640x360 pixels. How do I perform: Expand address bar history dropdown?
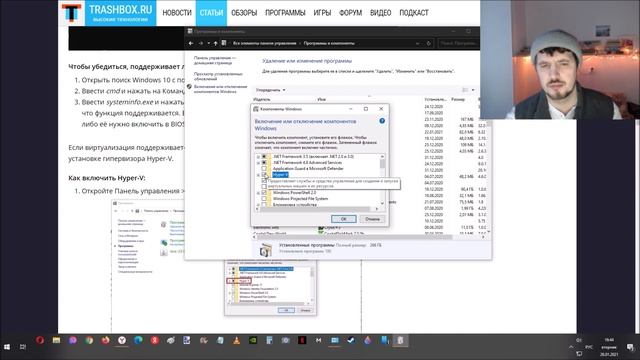418,43
